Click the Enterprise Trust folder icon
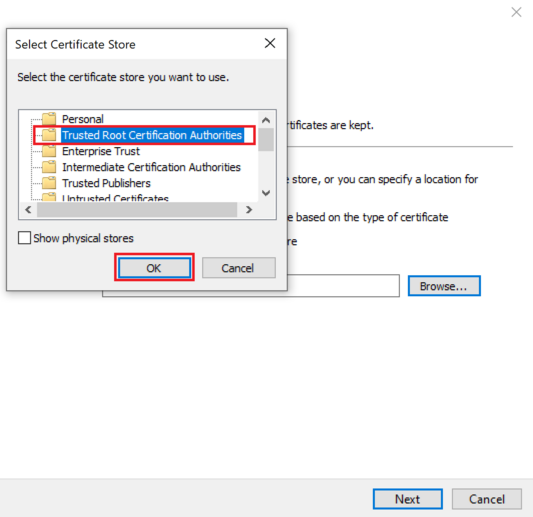533x517 pixels. point(49,151)
